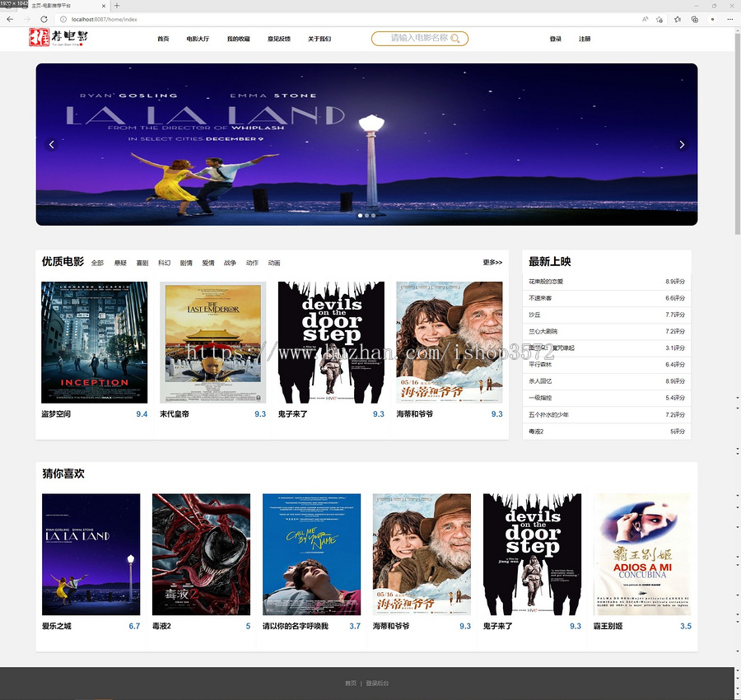Select the 动画 category filter

(x=274, y=263)
